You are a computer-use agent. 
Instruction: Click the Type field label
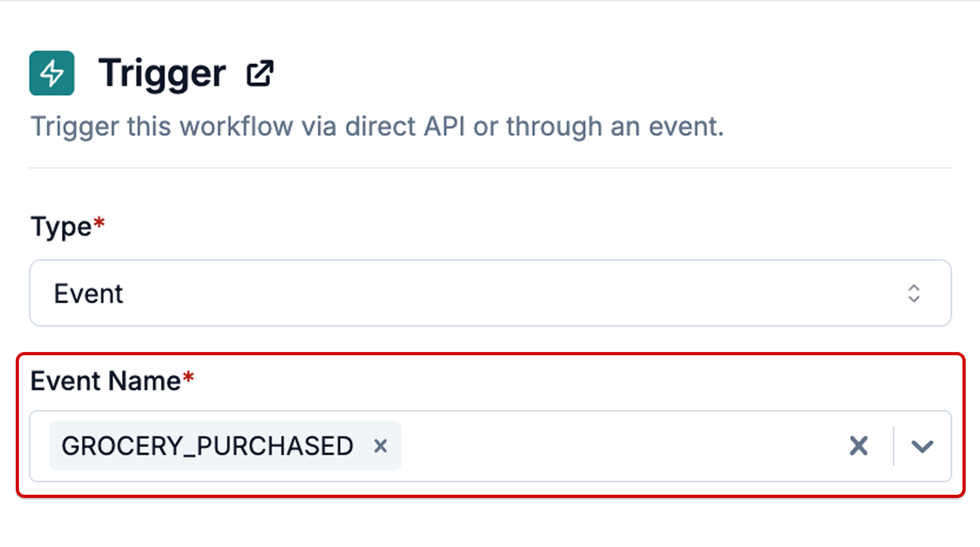point(61,227)
